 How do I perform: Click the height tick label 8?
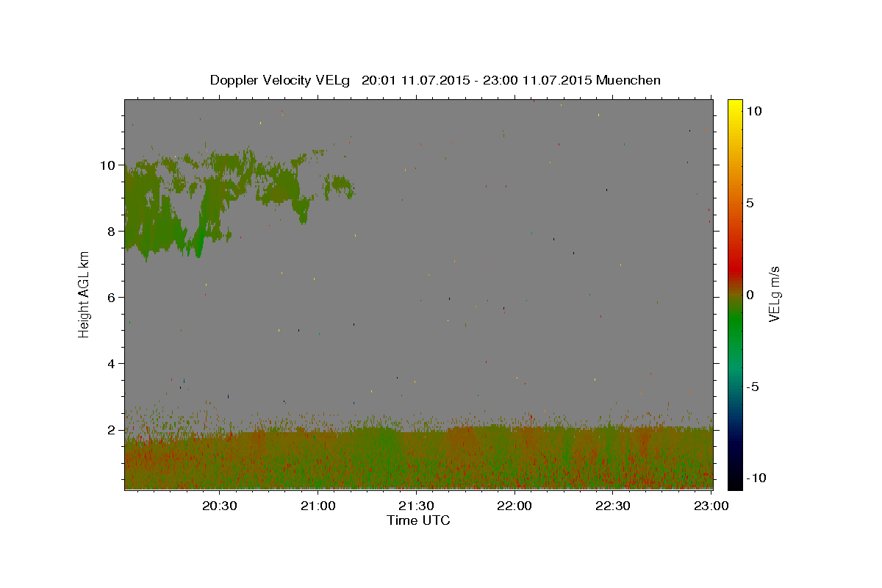click(x=112, y=231)
